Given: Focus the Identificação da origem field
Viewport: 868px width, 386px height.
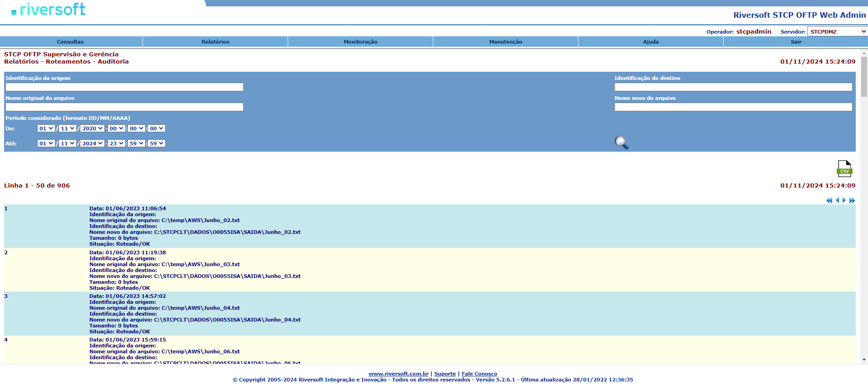Looking at the screenshot, I should coord(124,87).
